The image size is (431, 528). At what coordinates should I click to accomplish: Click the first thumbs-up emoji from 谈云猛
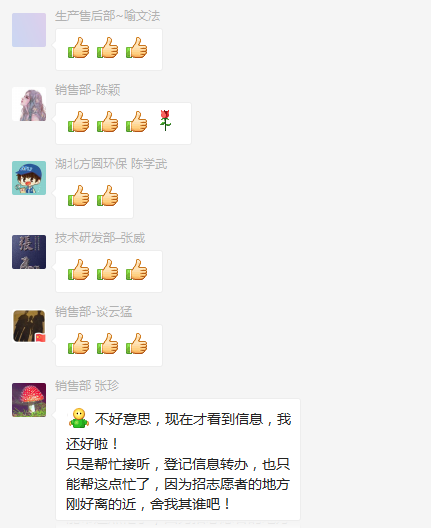78,343
